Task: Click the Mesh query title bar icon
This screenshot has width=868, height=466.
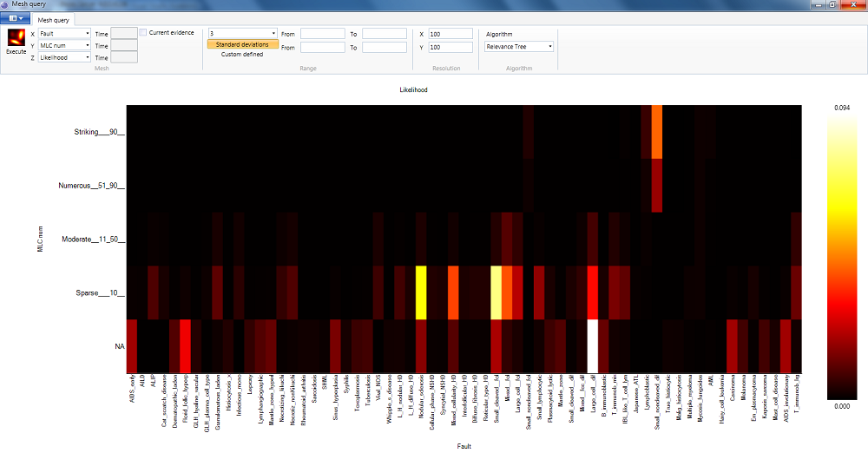Action: click(x=7, y=5)
